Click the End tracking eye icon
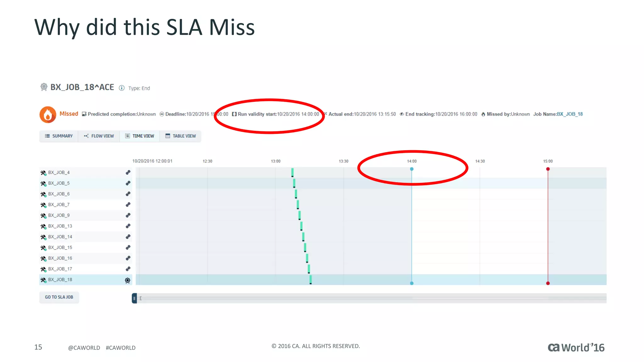This screenshot has height=362, width=644. (402, 114)
